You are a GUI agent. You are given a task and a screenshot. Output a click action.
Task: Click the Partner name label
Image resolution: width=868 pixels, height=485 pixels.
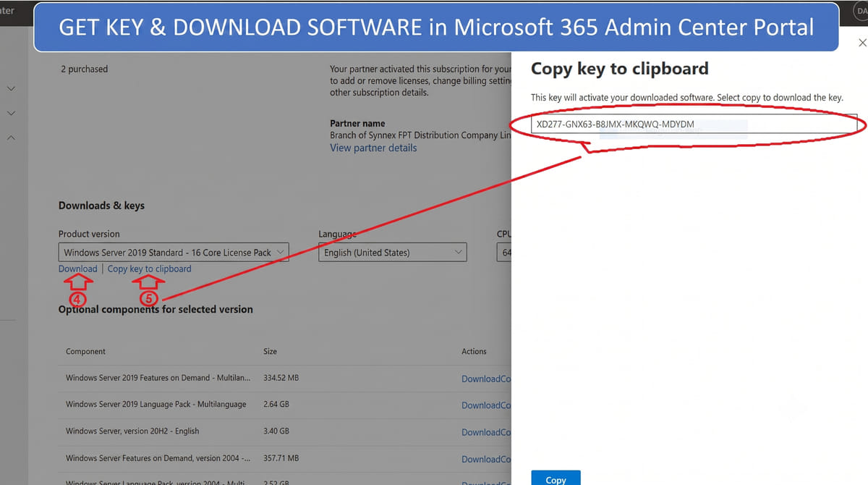(x=357, y=123)
